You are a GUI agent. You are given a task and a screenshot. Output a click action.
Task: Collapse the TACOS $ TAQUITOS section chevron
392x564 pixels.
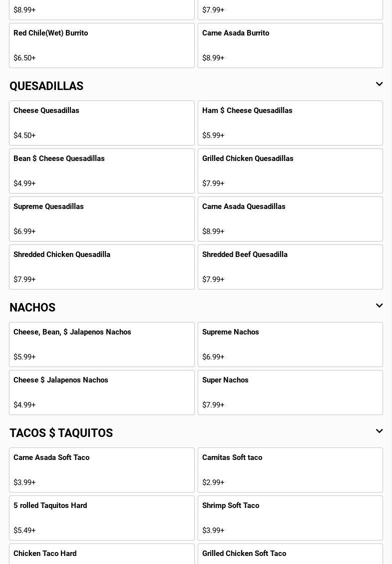[x=379, y=431]
